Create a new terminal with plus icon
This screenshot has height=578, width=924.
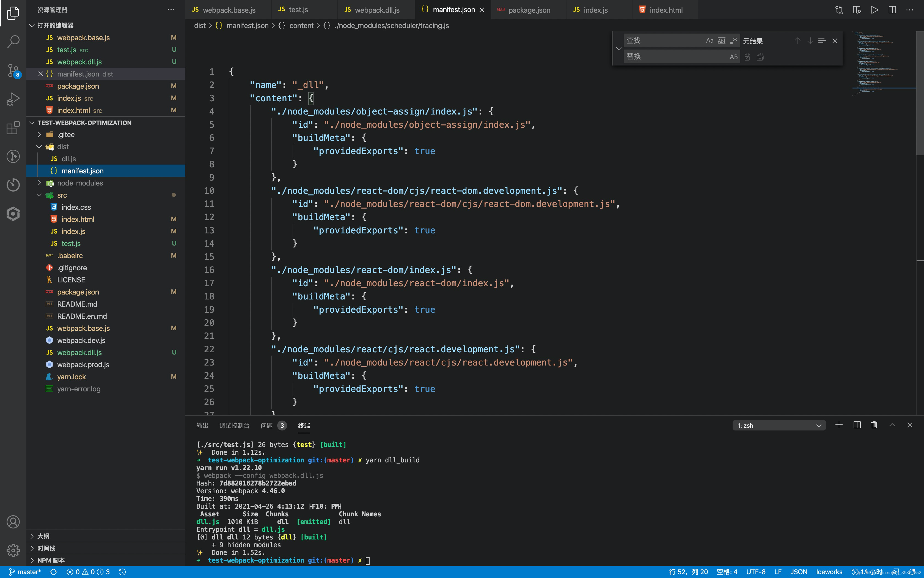point(839,425)
